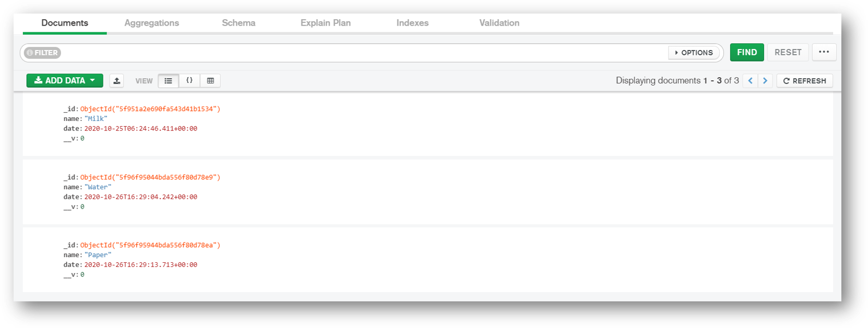
Task: Switch to the Validation tab
Action: tap(498, 23)
